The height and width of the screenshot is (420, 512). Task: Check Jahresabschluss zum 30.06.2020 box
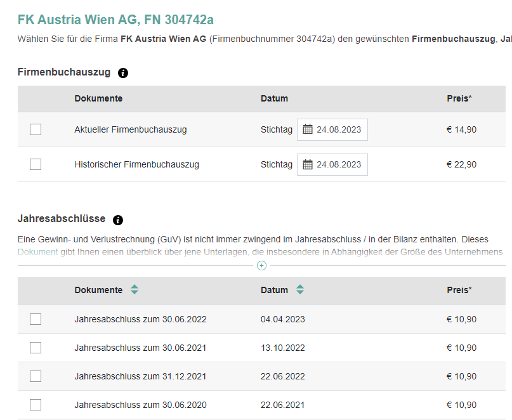[x=36, y=405]
